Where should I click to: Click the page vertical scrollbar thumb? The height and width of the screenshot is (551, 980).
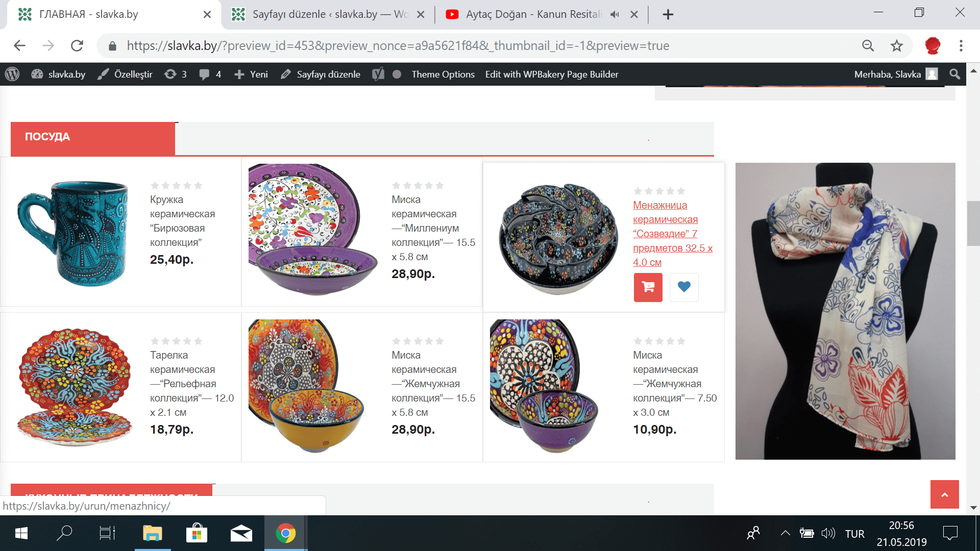(x=973, y=223)
